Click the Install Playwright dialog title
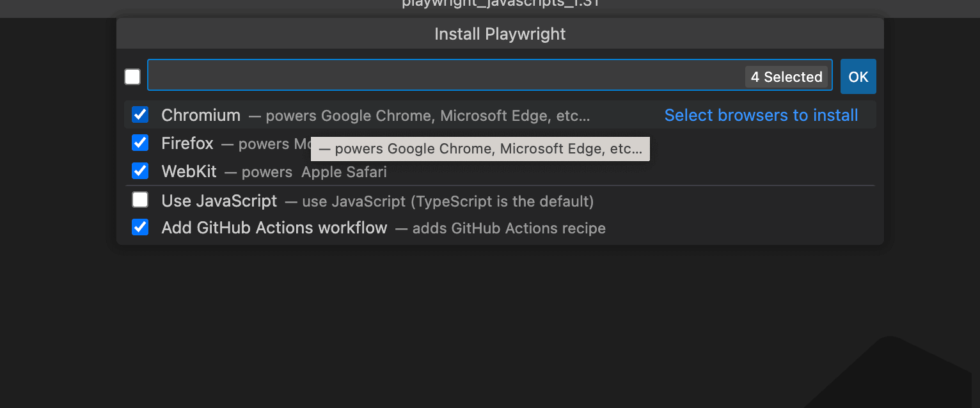Viewport: 980px width, 408px height. coord(500,34)
